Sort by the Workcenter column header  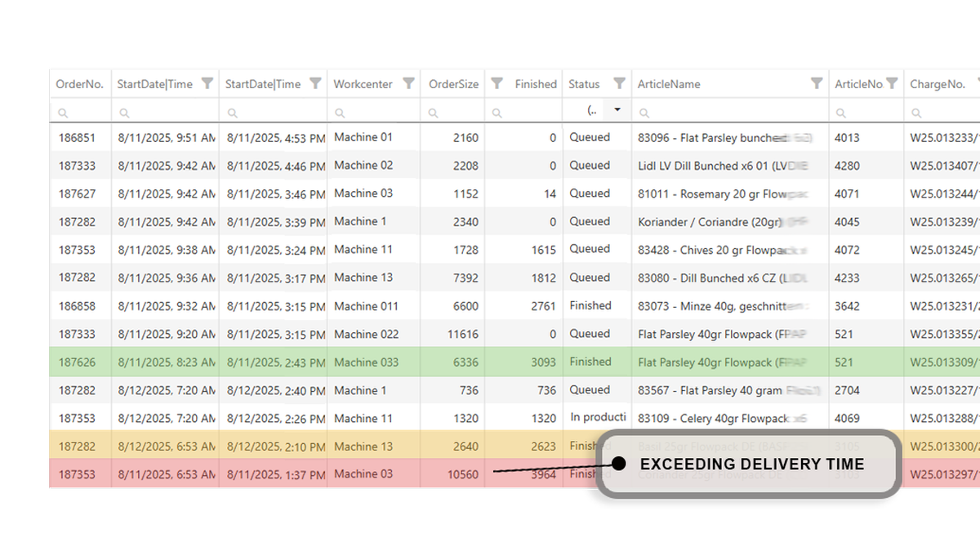pyautogui.click(x=363, y=84)
